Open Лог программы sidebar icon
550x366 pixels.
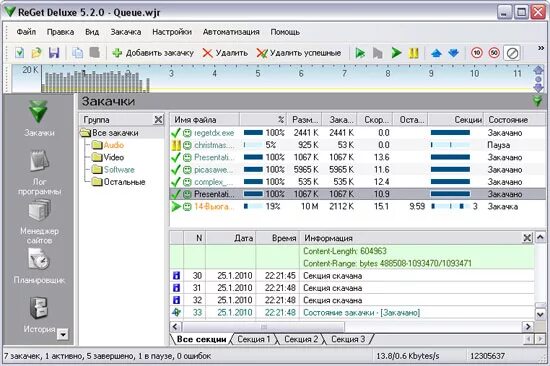pyautogui.click(x=39, y=172)
